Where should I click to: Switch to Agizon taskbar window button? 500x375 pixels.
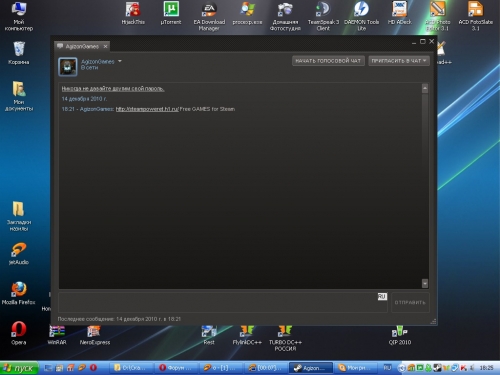[x=311, y=368]
